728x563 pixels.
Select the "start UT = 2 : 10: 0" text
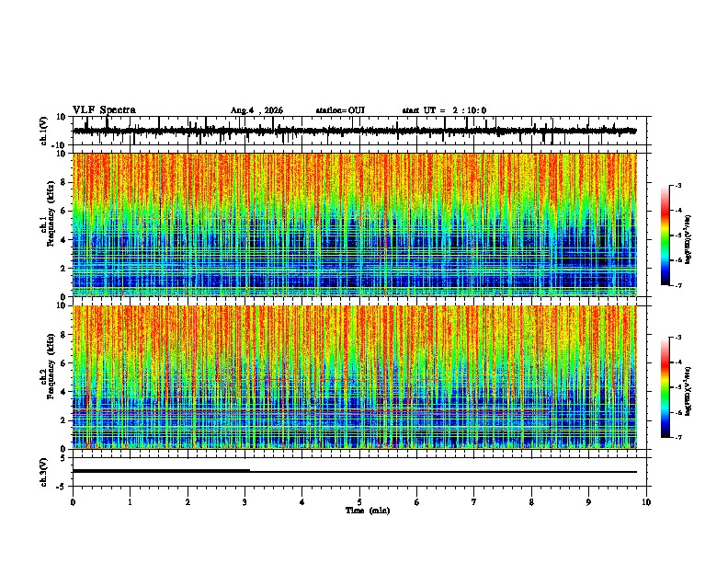click(x=444, y=110)
